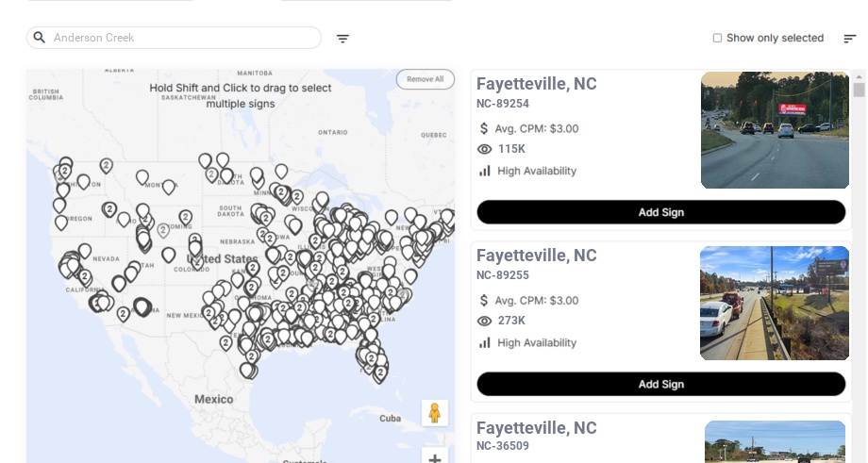The width and height of the screenshot is (868, 463).
Task: Open photo thumbnail of sign NC-36509
Action: pyautogui.click(x=775, y=441)
